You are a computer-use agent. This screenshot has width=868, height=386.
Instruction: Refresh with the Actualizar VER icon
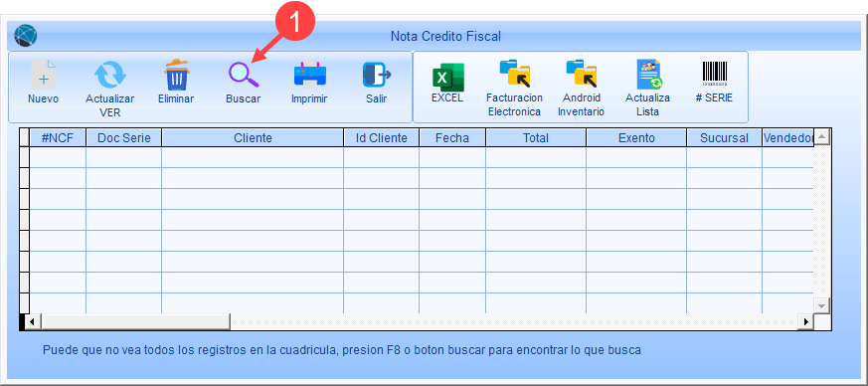pyautogui.click(x=109, y=75)
